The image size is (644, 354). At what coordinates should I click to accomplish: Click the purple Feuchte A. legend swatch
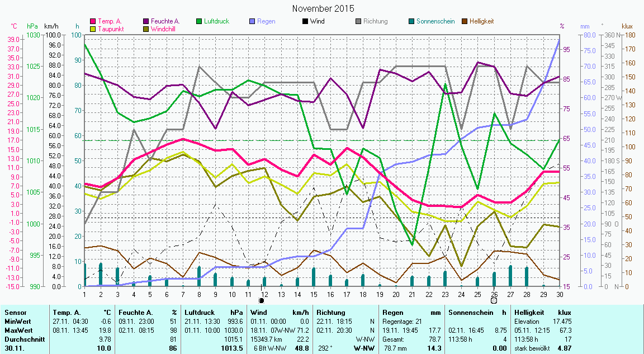point(146,21)
